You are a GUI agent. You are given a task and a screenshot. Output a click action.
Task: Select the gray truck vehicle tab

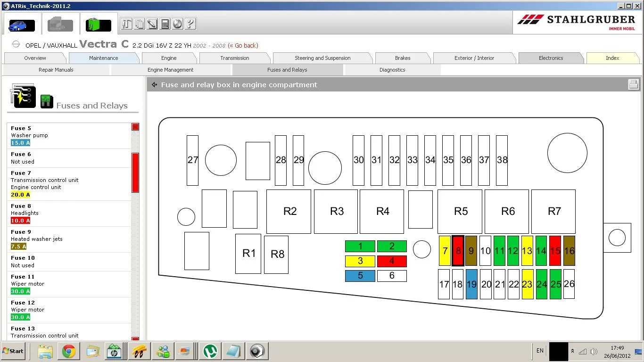(60, 24)
